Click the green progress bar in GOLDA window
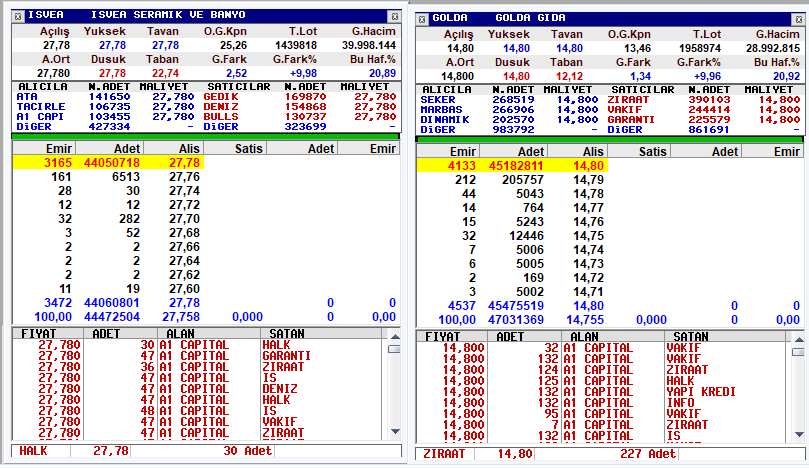 609,139
